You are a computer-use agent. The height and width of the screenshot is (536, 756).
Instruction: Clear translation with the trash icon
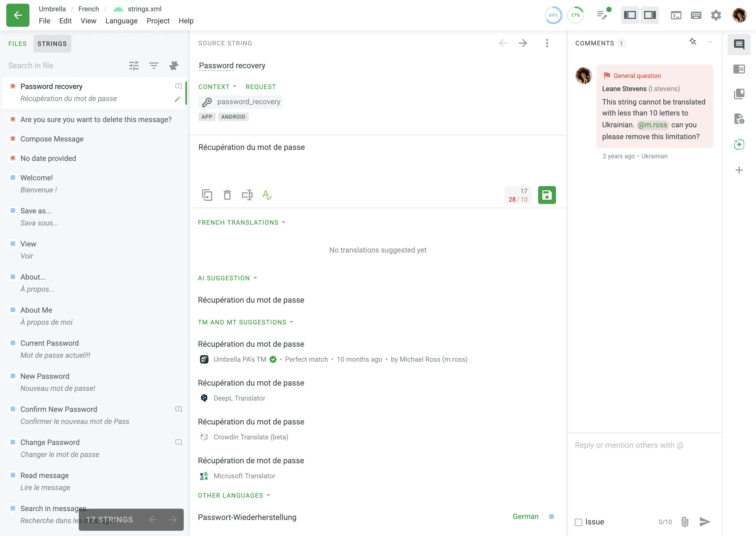tap(227, 195)
